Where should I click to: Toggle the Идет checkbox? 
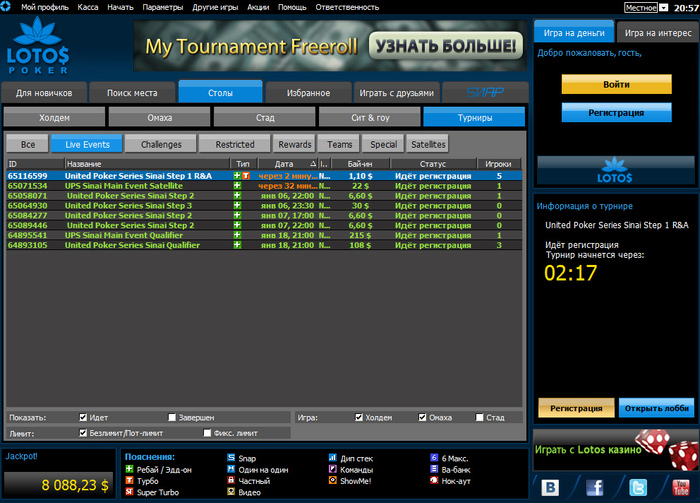tap(83, 417)
